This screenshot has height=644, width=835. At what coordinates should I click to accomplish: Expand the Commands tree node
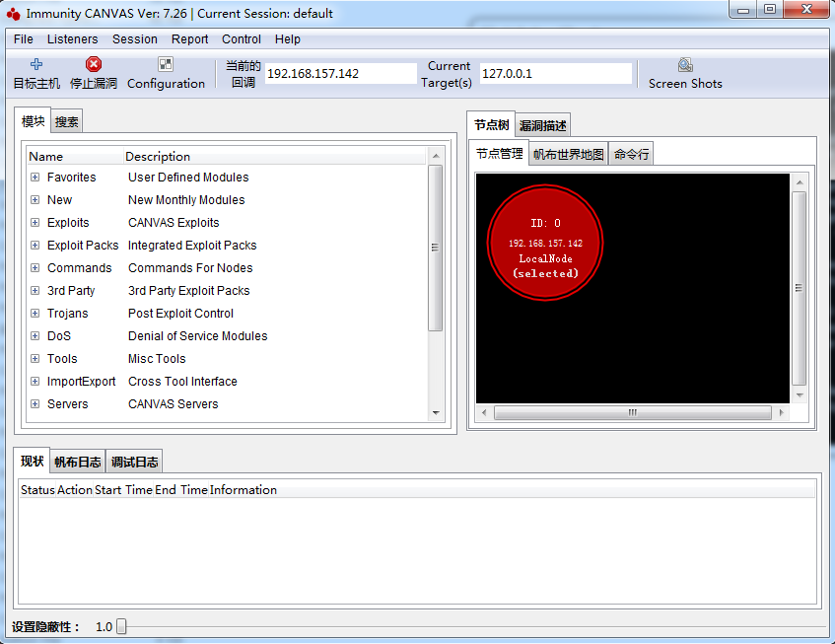[35, 268]
